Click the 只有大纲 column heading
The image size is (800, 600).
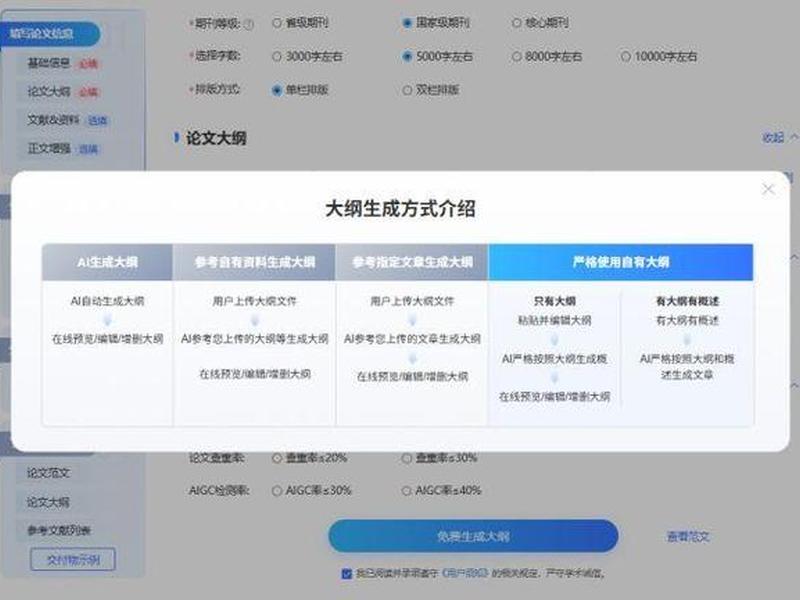point(555,301)
